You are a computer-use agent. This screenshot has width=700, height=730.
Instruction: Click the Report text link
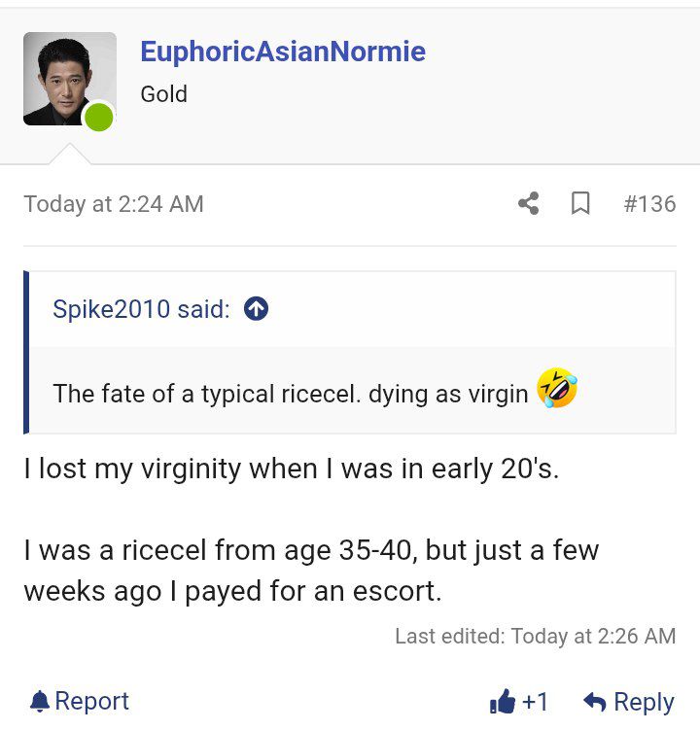click(92, 701)
